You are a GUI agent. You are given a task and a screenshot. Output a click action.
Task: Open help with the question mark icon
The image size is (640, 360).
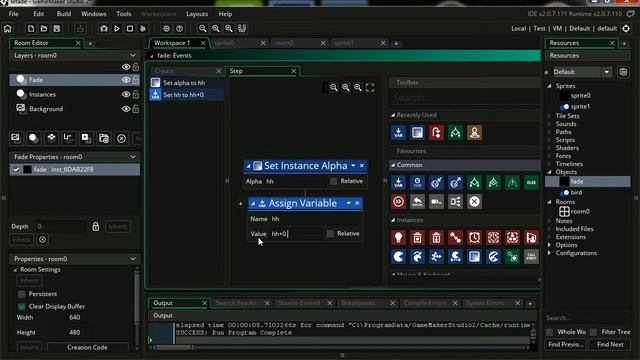[x=180, y=29]
